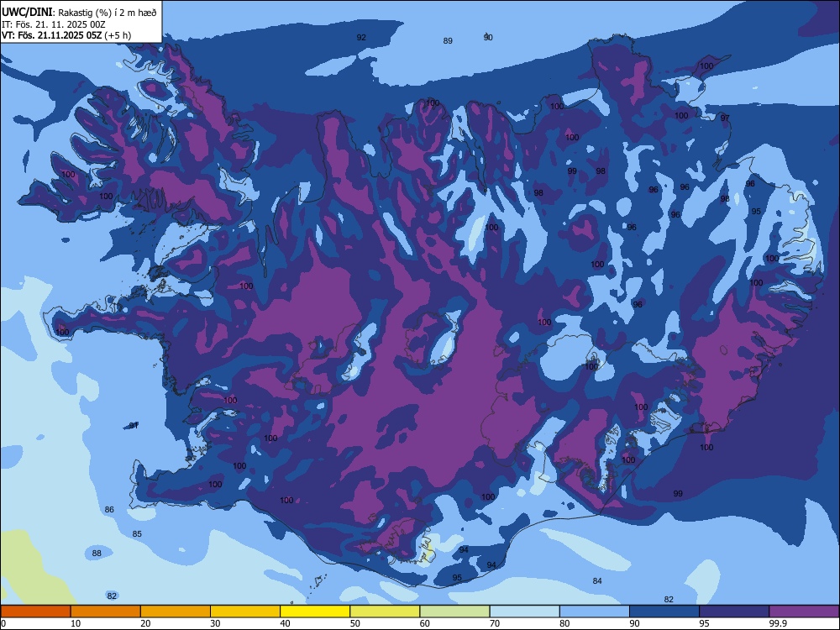This screenshot has height=630, width=840.
Task: Pick the light green 60–70 legend swatch
Action: point(454,612)
